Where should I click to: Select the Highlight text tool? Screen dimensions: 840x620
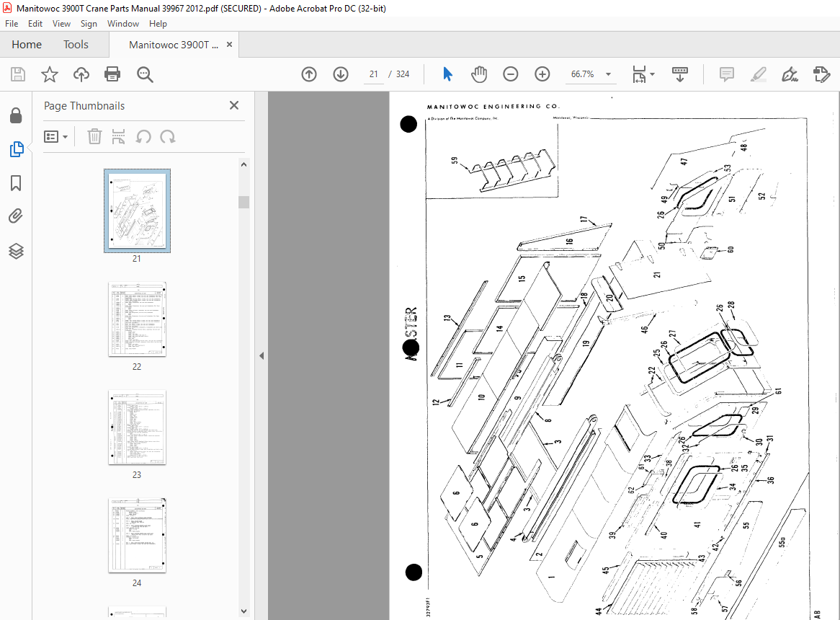[x=758, y=74]
